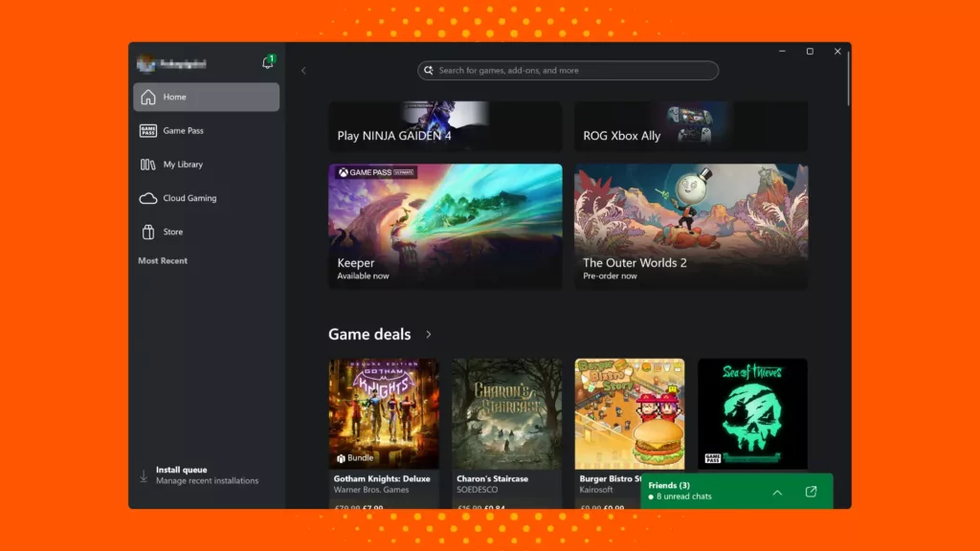Pop out the Friends panel
Screen dimensions: 980x551
click(811, 492)
